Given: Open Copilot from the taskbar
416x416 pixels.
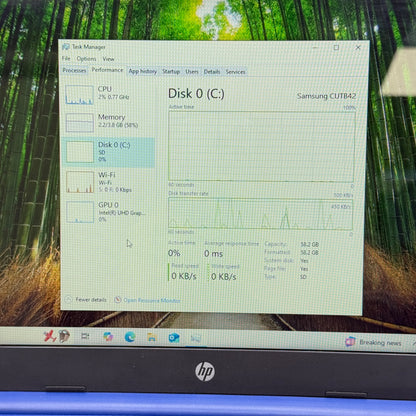Looking at the screenshot, I should pos(108,337).
